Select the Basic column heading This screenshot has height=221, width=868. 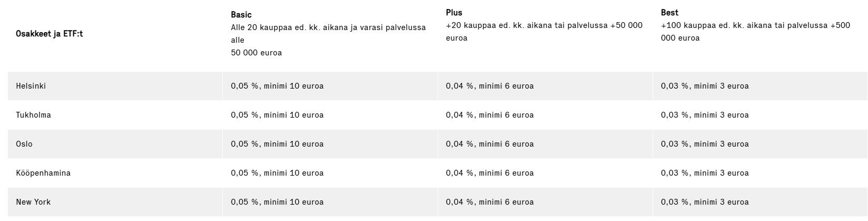(x=241, y=15)
